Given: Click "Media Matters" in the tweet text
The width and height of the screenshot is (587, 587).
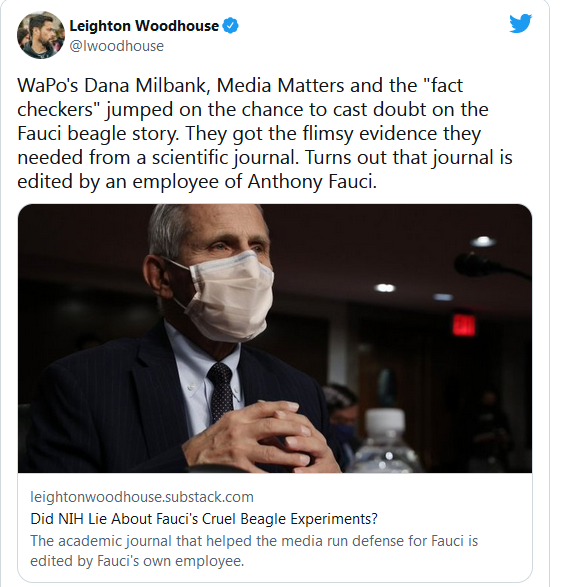Looking at the screenshot, I should tap(280, 85).
